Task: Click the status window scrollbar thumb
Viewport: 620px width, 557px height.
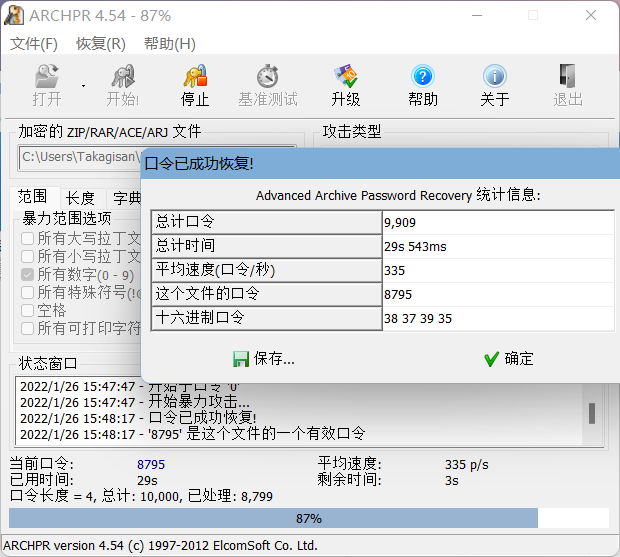Action: [592, 414]
